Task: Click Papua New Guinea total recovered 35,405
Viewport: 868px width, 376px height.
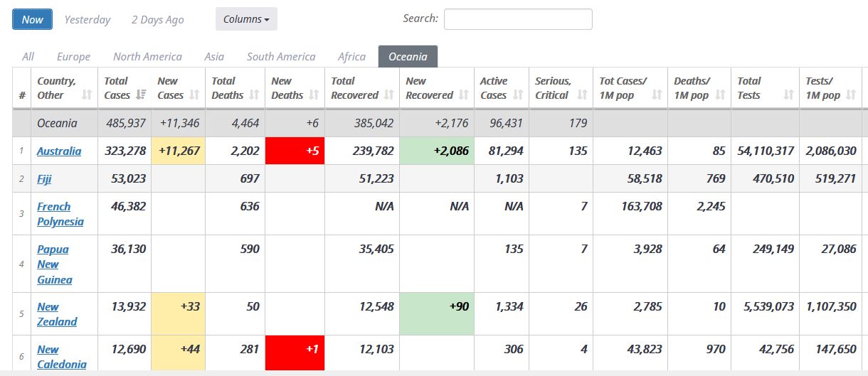Action: point(376,249)
